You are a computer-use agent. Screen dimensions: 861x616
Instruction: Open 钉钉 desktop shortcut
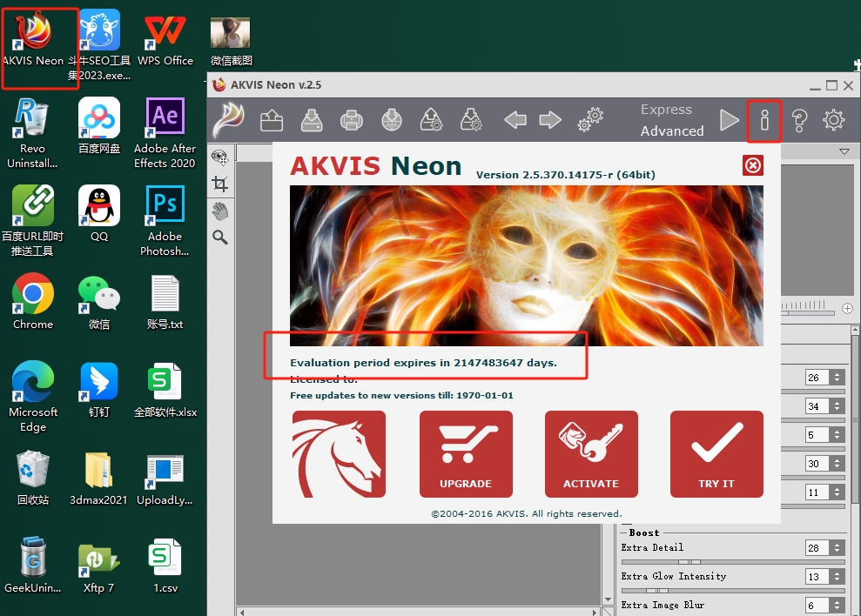coord(99,390)
